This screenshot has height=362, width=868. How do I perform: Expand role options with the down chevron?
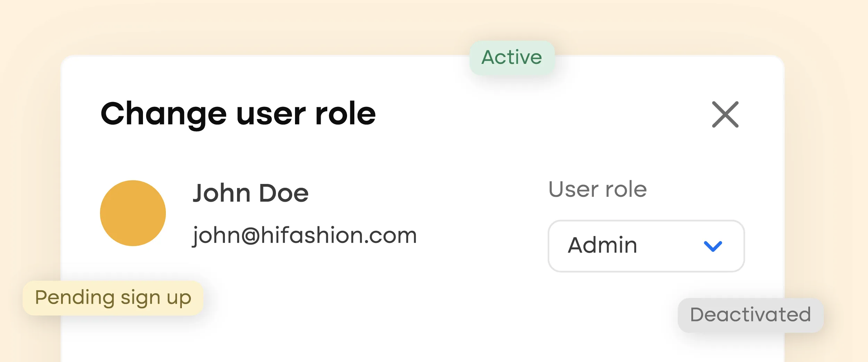[x=713, y=246]
